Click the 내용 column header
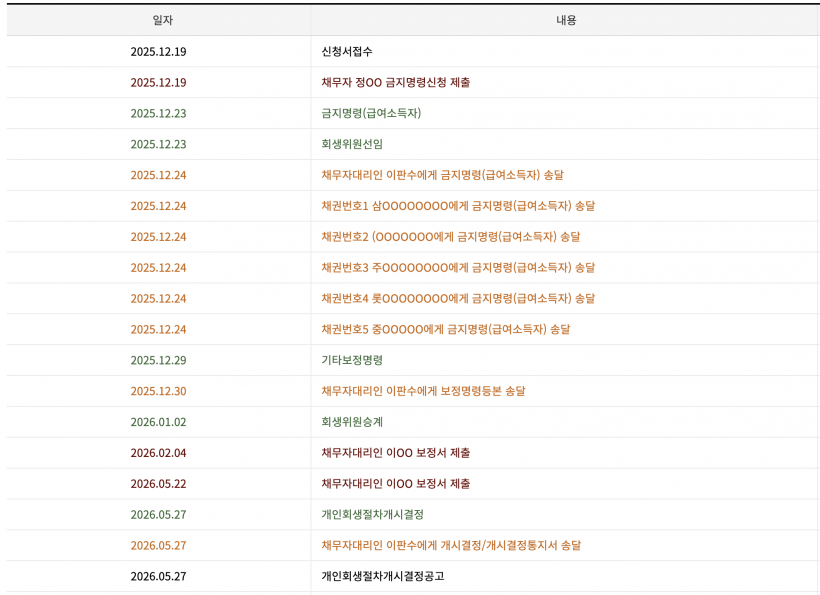 point(566,20)
